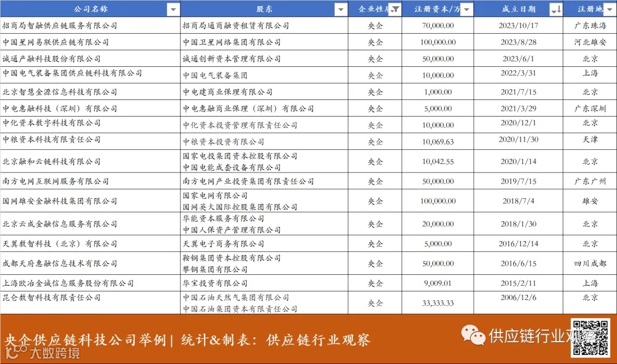Select shareholder cell 中国卫星网络集团有限公司

pos(265,42)
